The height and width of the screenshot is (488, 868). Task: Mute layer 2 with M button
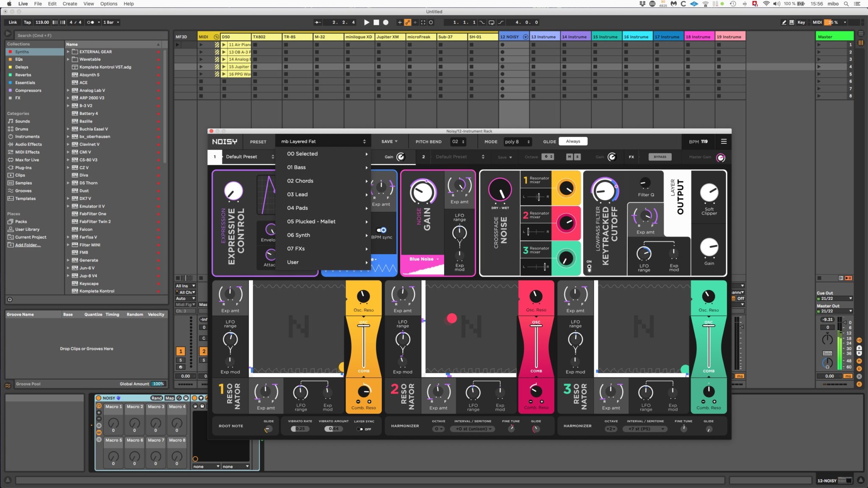coord(569,157)
